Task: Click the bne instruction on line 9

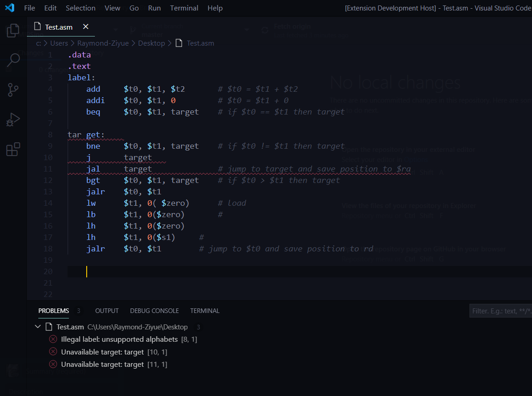Action: [93, 146]
